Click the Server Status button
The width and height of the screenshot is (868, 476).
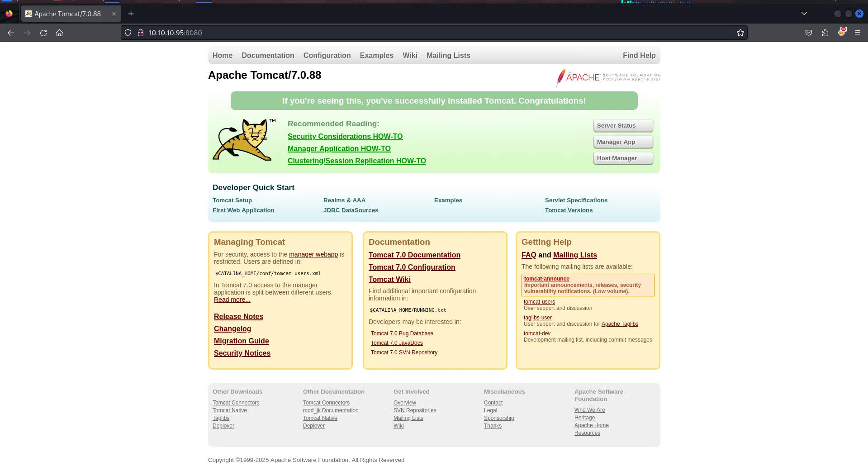tap(623, 126)
